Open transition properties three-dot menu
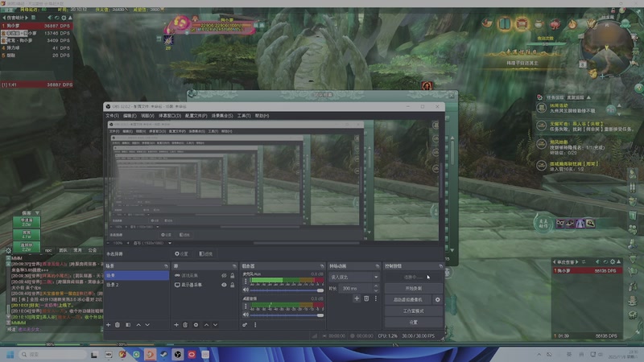Screen dimensions: 644x362 tap(375, 298)
